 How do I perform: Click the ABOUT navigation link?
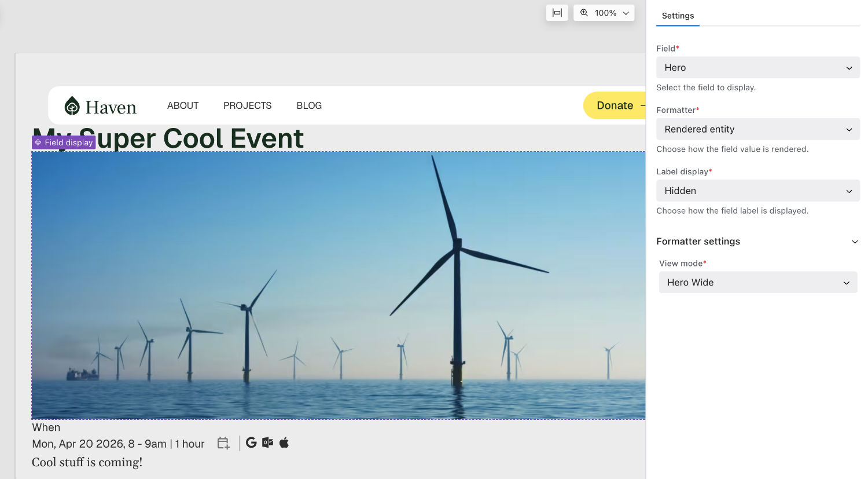click(183, 105)
